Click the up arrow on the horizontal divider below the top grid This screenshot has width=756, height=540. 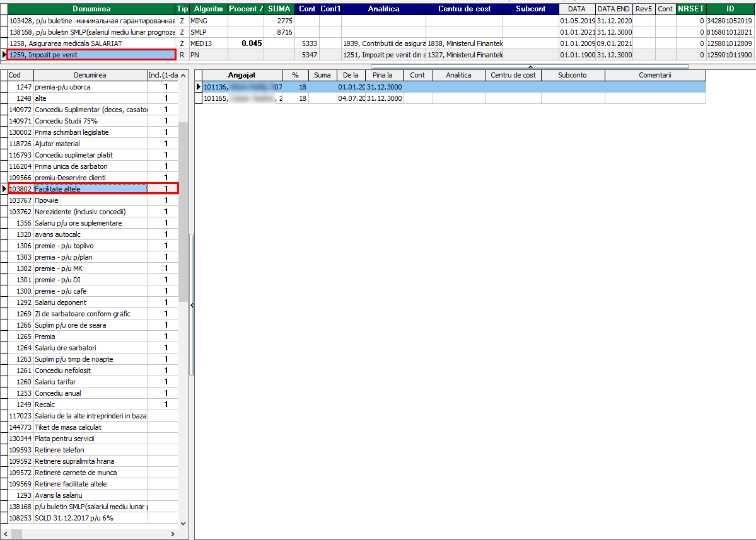530,67
